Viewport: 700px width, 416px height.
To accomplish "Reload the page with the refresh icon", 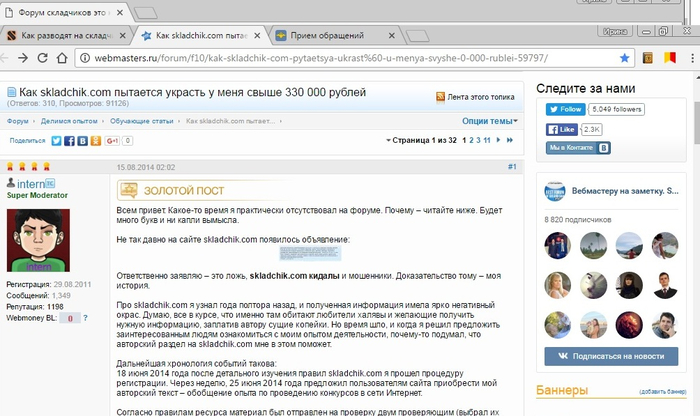I will point(42,58).
